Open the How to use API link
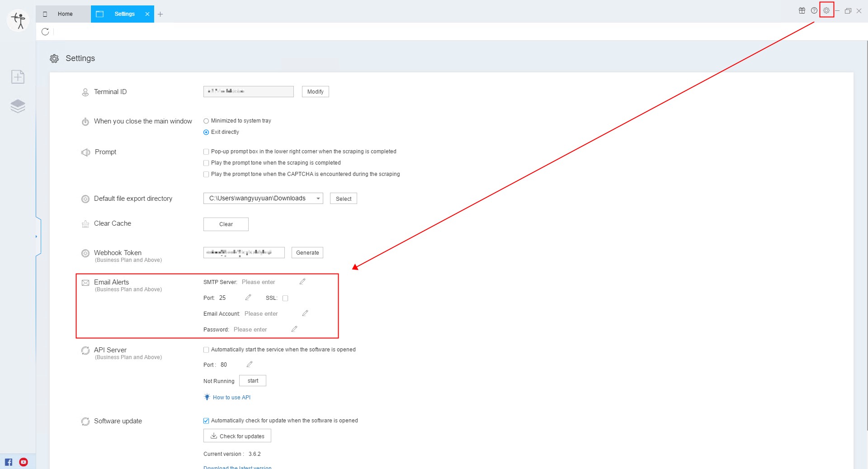 231,398
